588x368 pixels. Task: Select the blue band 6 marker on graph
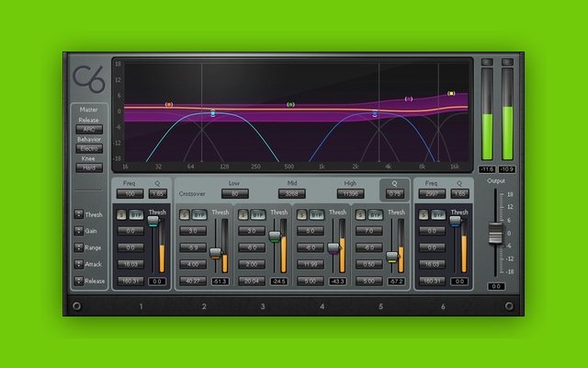point(375,113)
